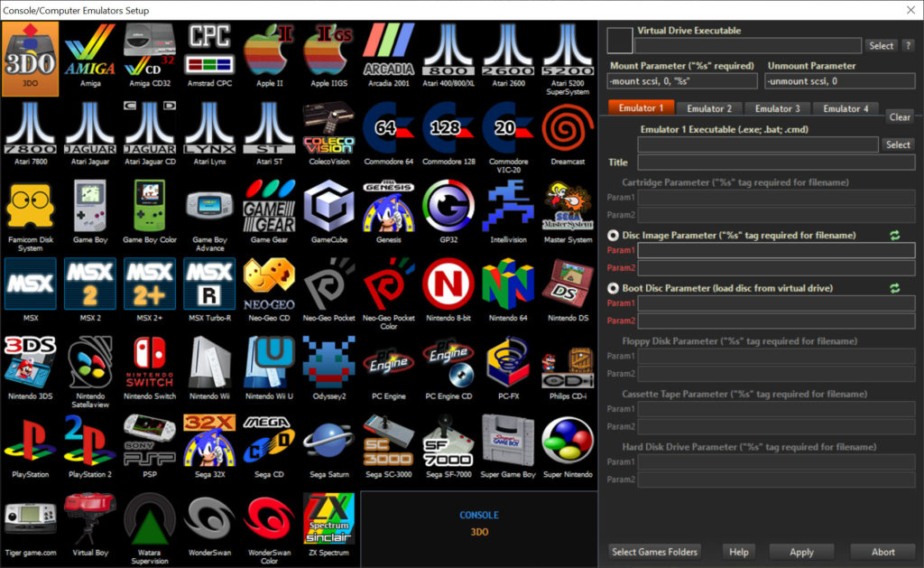Click the Unmount Parameter input field
924x568 pixels.
click(840, 81)
